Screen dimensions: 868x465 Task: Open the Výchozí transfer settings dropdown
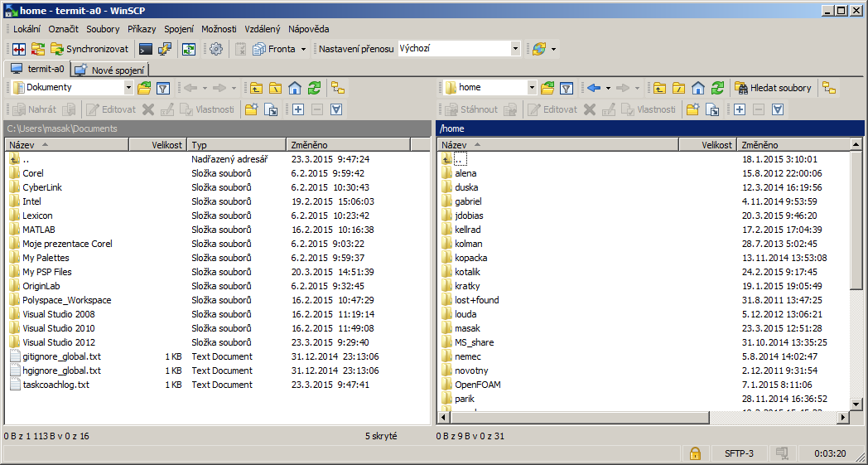[x=515, y=49]
